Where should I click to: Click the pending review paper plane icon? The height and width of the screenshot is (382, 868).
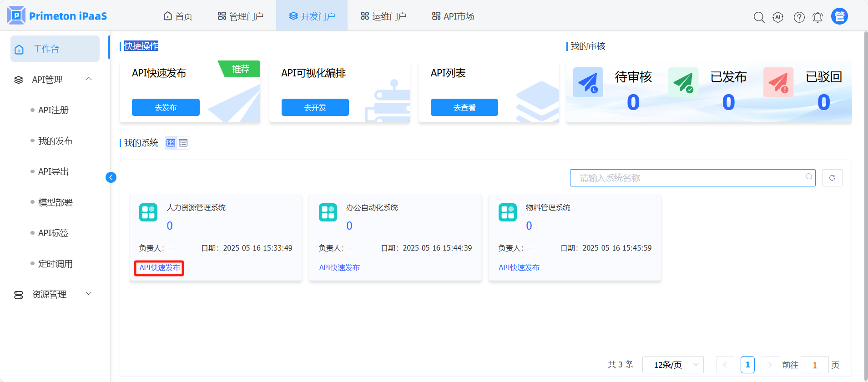click(588, 82)
